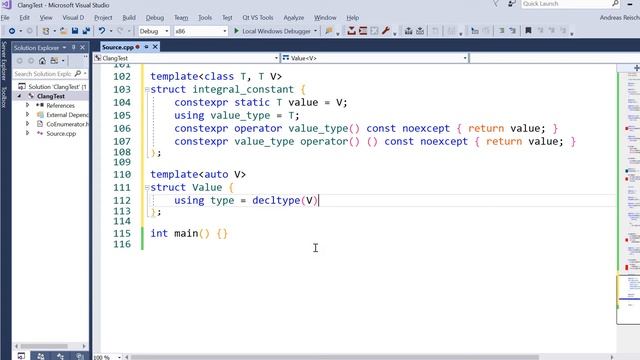Click the feedback icon in title bar
640x360 pixels.
click(x=511, y=4)
